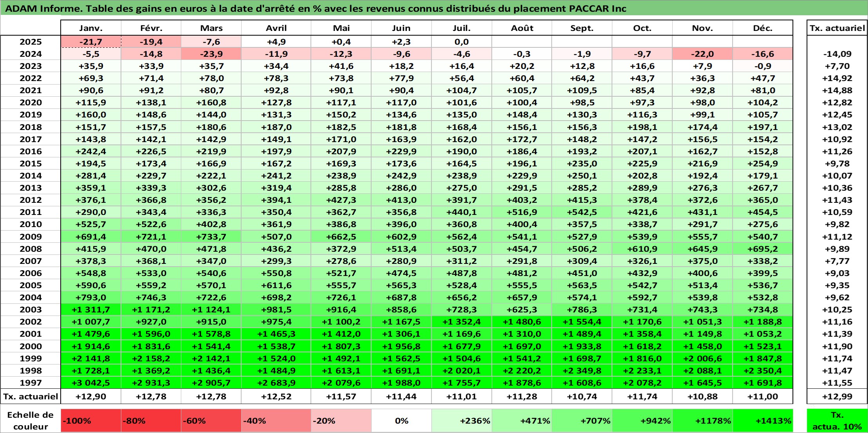The image size is (868, 433).
Task: Select the 2025 row label
Action: click(x=31, y=42)
